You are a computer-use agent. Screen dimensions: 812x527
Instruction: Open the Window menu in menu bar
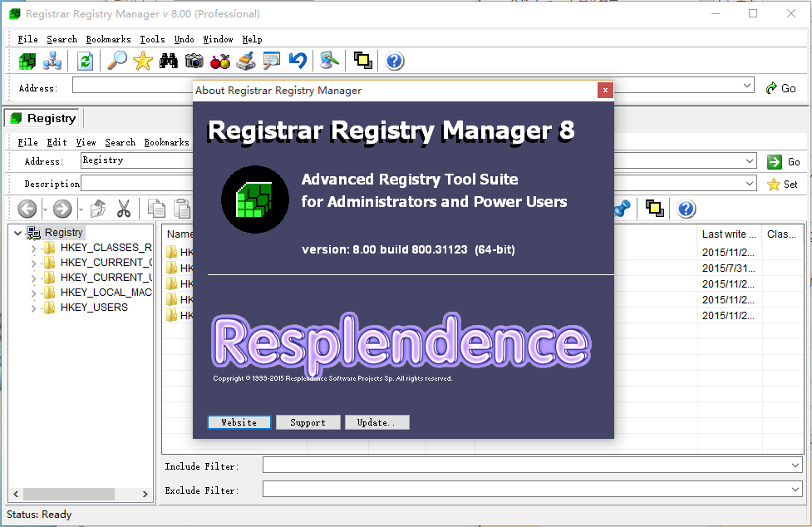point(218,39)
